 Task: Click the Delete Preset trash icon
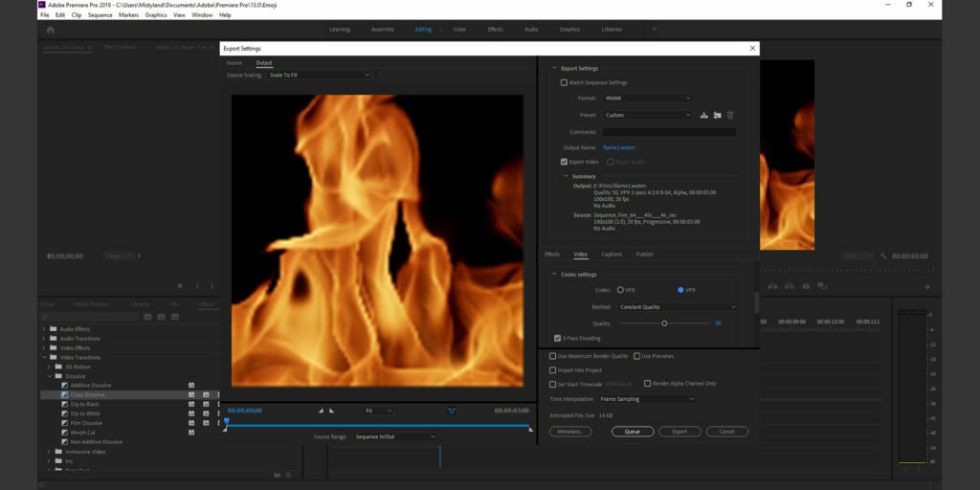730,115
